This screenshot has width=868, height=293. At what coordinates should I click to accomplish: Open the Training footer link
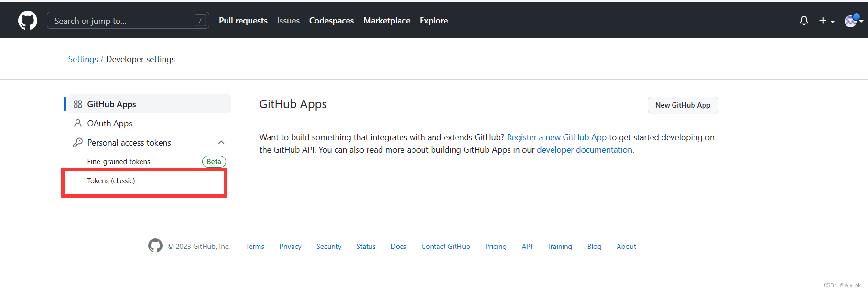coord(559,247)
